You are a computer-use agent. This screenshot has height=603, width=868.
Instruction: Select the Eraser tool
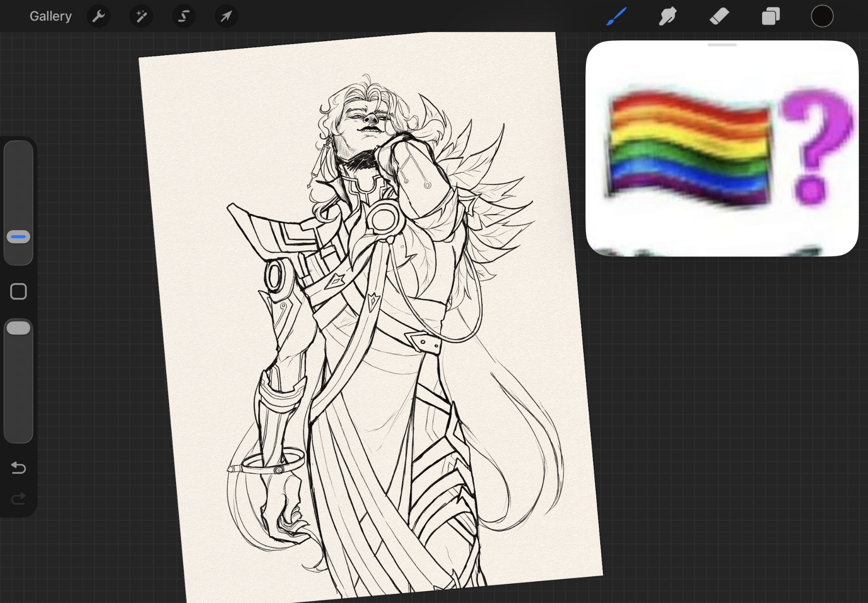pos(719,16)
